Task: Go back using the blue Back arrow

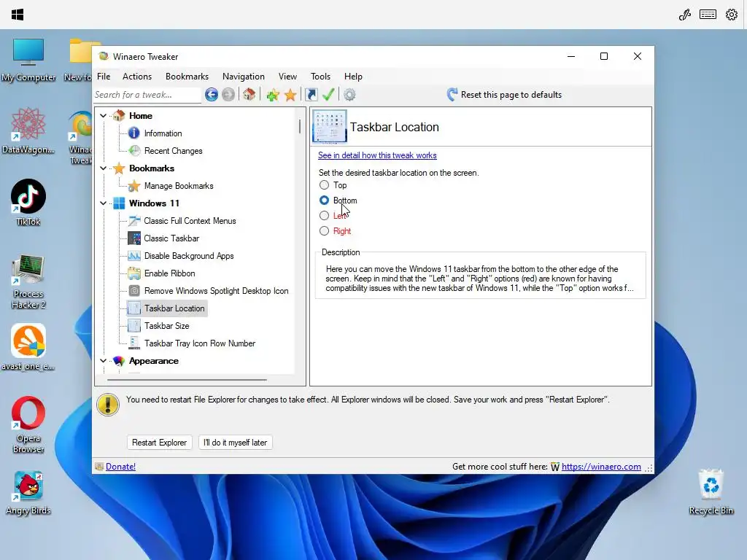Action: pyautogui.click(x=211, y=95)
